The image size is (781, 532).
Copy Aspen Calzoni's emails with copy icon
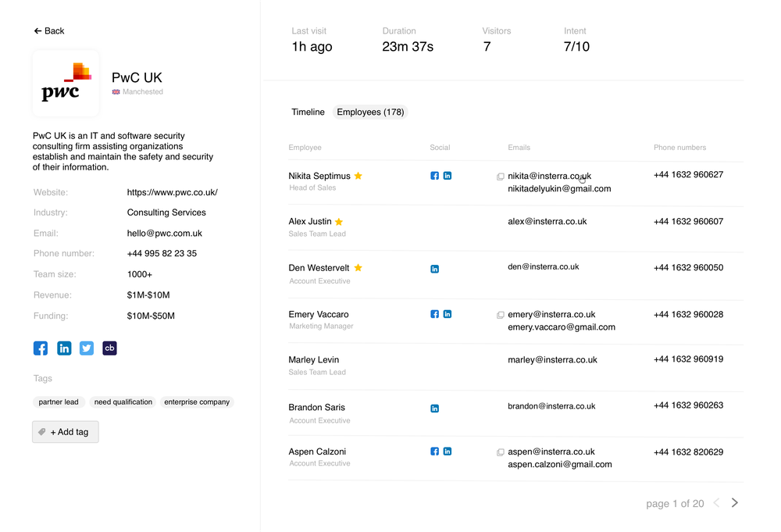tap(500, 452)
